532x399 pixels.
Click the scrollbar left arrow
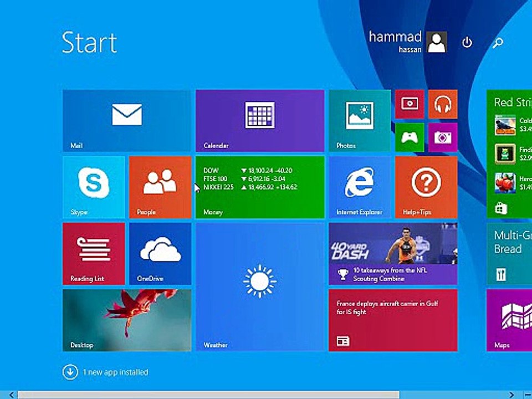point(11,395)
